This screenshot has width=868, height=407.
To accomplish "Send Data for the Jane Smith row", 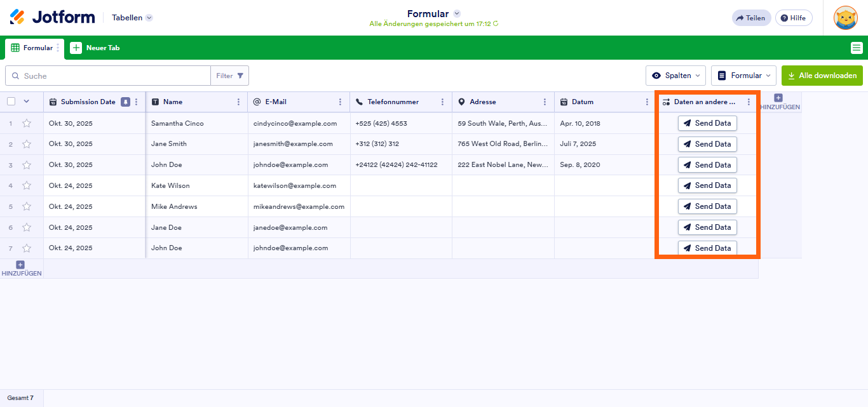I will click(707, 144).
